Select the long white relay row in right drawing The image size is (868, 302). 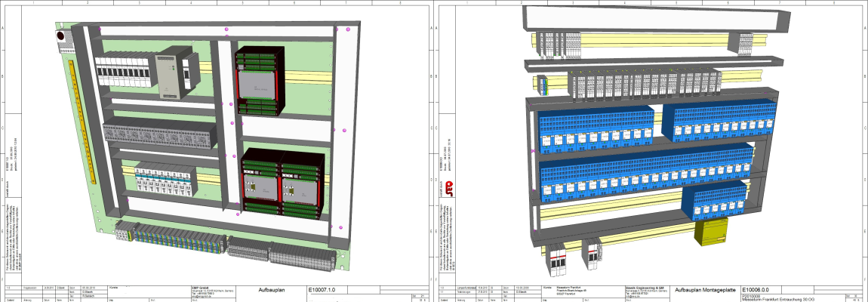(x=645, y=85)
